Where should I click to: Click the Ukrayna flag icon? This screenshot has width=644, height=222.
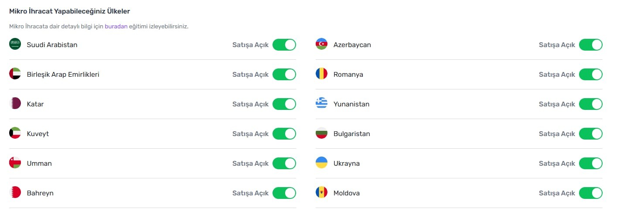(321, 163)
